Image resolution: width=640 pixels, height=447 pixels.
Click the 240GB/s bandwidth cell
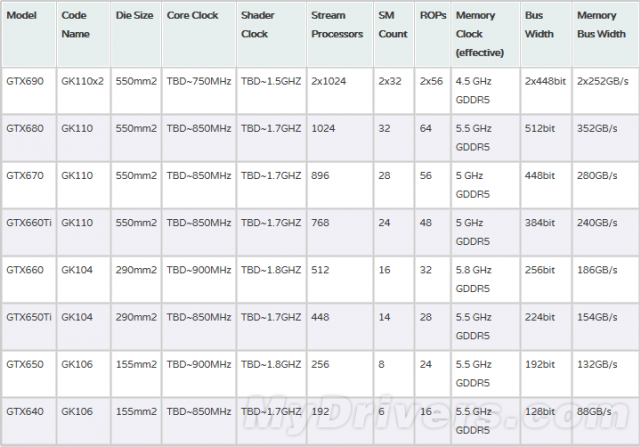coord(606,232)
